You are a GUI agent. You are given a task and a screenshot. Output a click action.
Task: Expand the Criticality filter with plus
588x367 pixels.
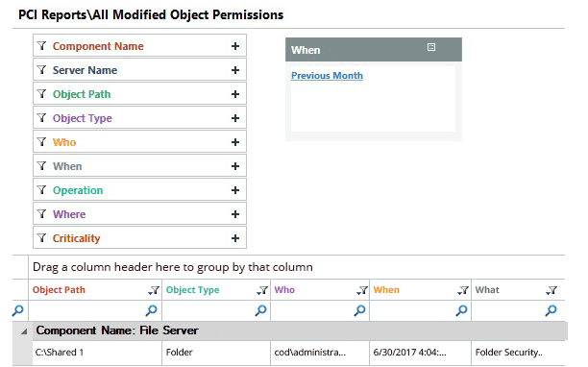pos(235,238)
